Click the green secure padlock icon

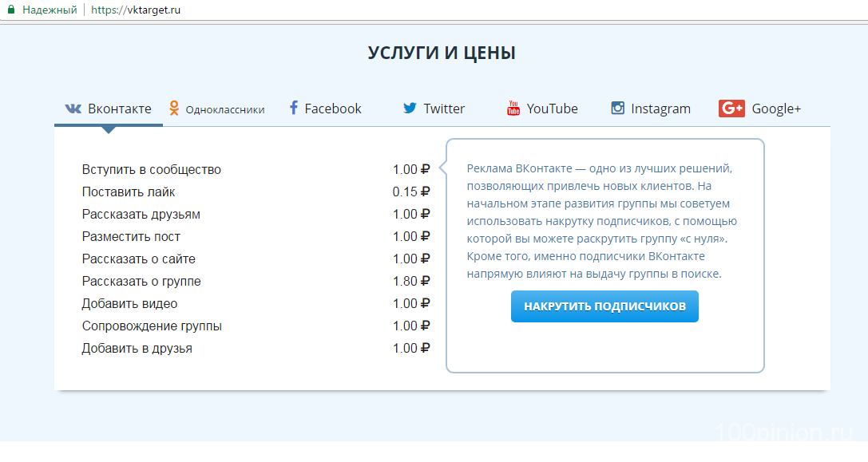coord(11,10)
